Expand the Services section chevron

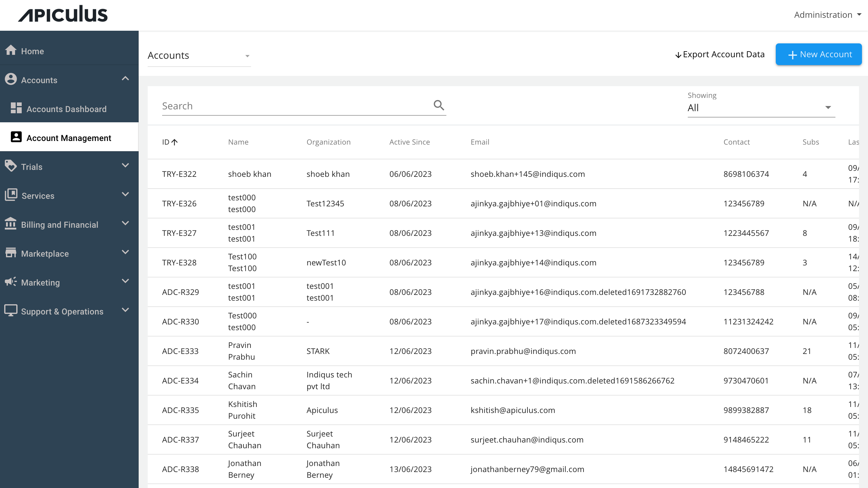[125, 195]
